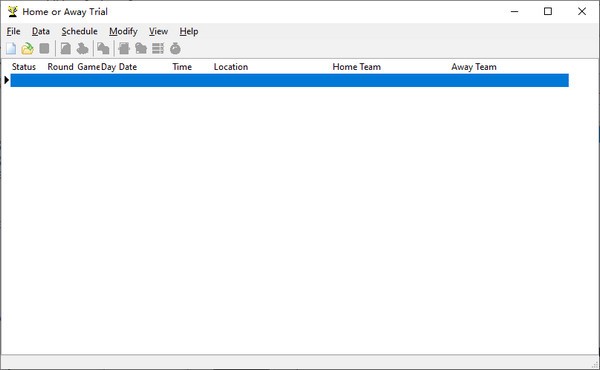Image resolution: width=600 pixels, height=370 pixels.
Task: Open the Modify menu
Action: click(123, 31)
